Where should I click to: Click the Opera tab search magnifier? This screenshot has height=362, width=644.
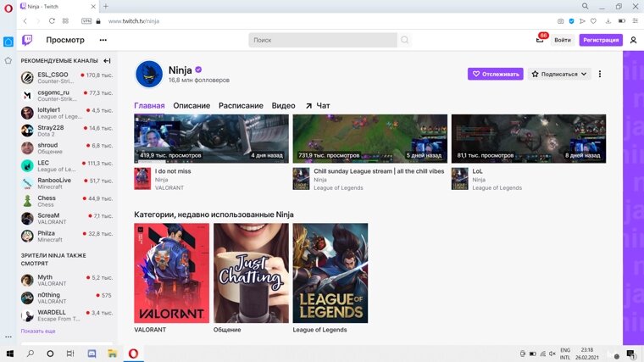(x=585, y=6)
